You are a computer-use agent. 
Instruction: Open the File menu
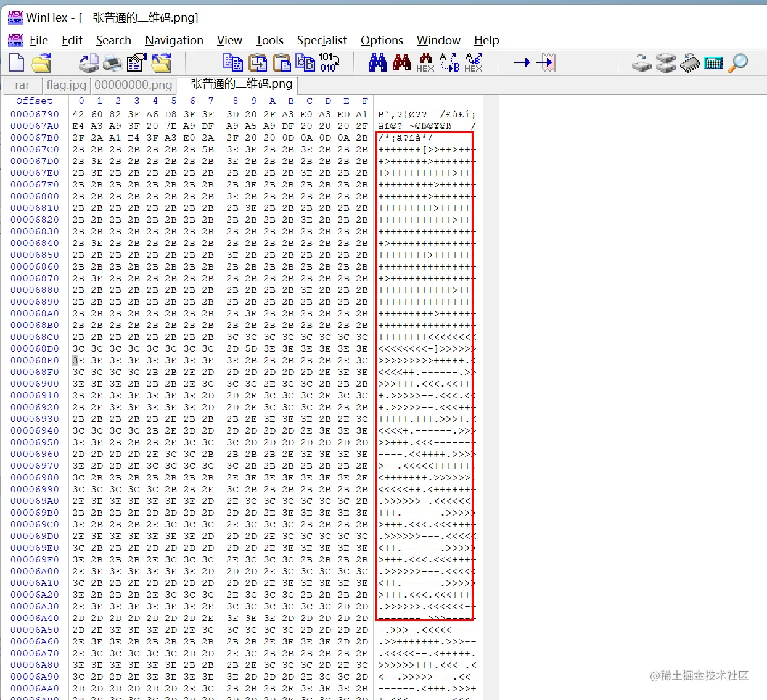coord(39,41)
